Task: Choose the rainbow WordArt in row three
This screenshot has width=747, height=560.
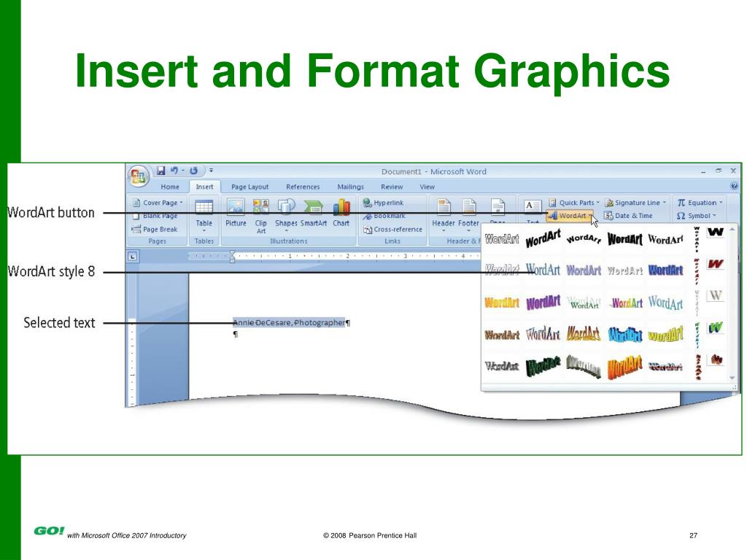Action: [626, 303]
